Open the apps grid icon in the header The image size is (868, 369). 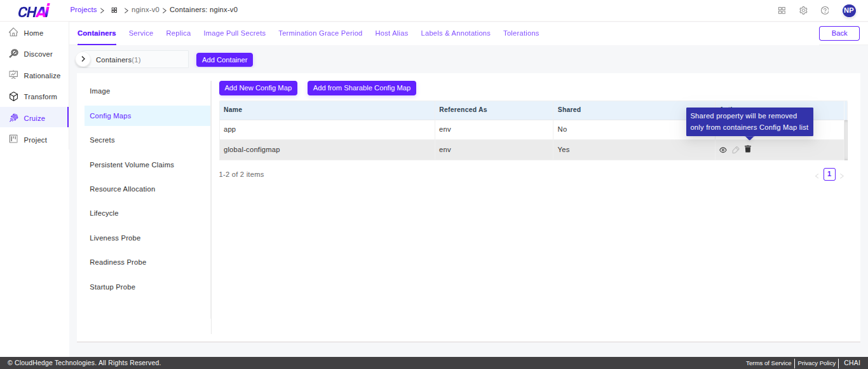click(782, 10)
